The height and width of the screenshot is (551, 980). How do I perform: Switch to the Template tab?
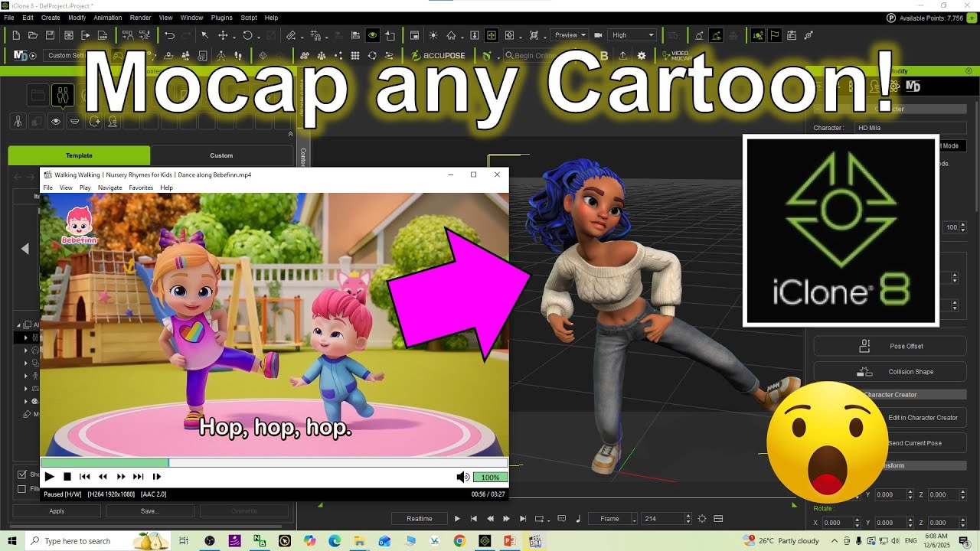79,155
